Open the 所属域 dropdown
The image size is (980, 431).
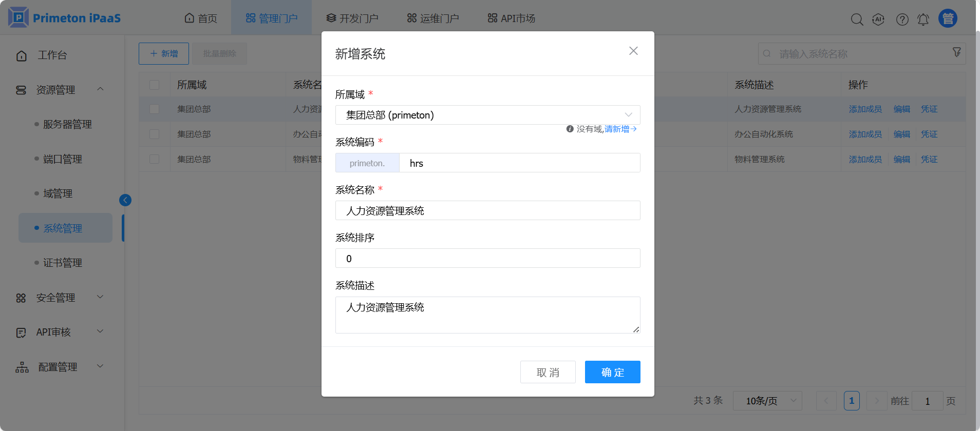487,115
